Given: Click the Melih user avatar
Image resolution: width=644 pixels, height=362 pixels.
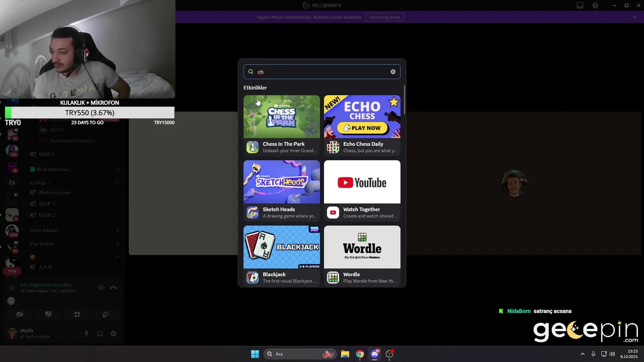Looking at the screenshot, I should (x=12, y=333).
